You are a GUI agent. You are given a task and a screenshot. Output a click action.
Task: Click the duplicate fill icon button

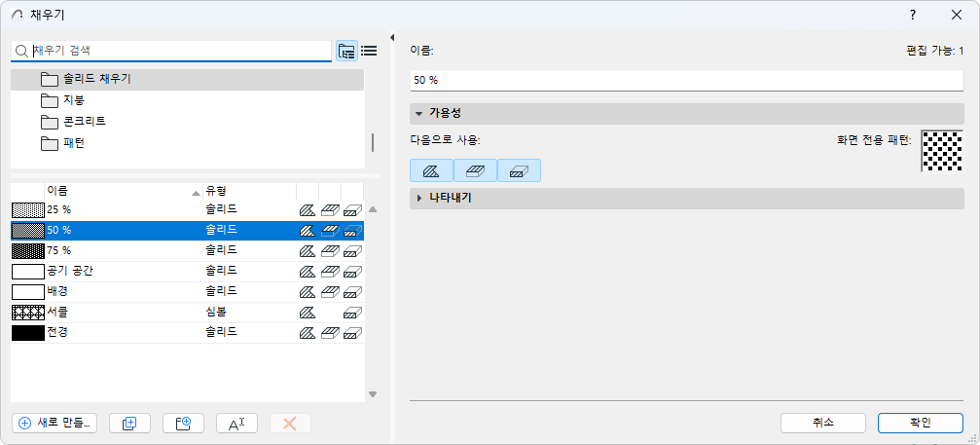tap(129, 424)
